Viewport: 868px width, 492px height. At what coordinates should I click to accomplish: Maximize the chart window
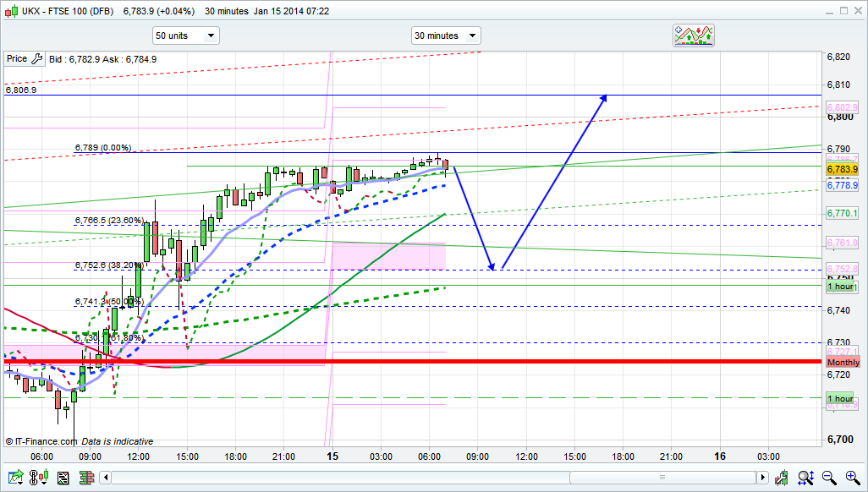click(x=841, y=11)
